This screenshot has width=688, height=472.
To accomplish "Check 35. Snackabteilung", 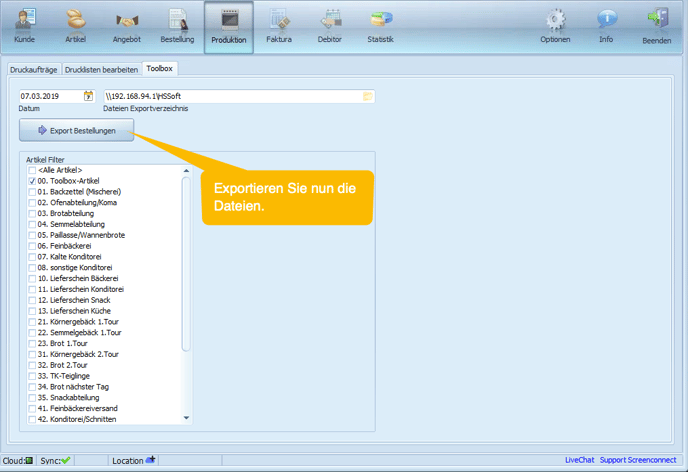I will 32,398.
